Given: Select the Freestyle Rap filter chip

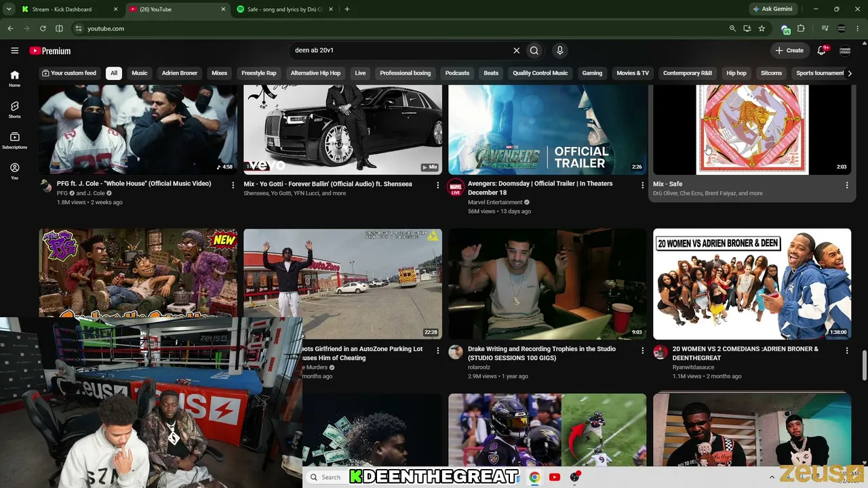Looking at the screenshot, I should (x=259, y=73).
